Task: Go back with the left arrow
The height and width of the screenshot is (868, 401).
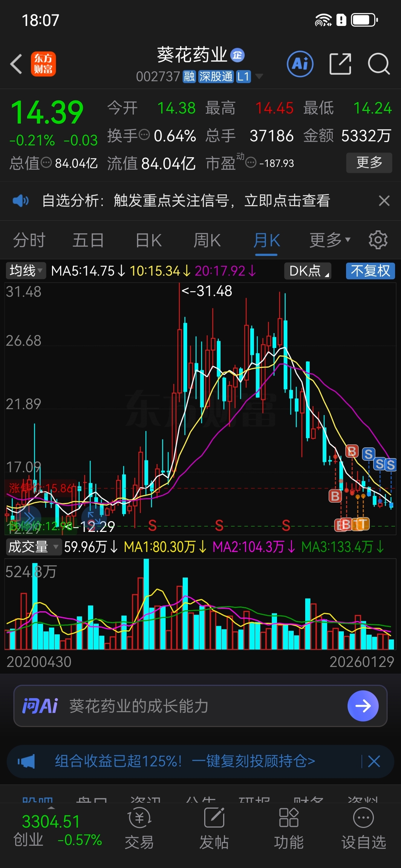Action: (x=16, y=64)
